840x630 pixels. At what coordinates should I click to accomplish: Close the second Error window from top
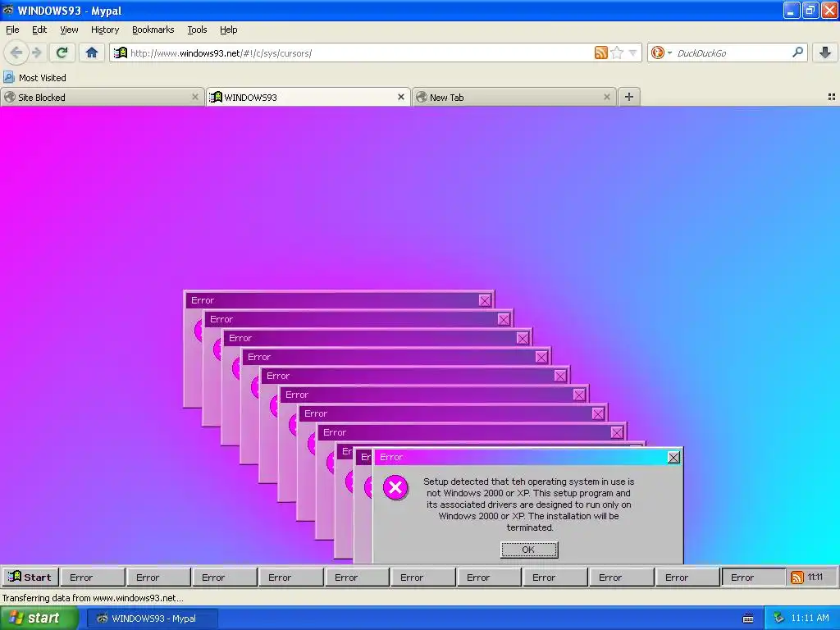[x=504, y=319]
